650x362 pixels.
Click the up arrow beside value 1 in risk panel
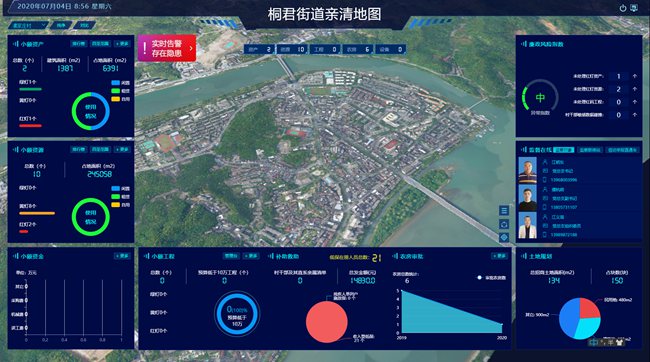coord(635,76)
